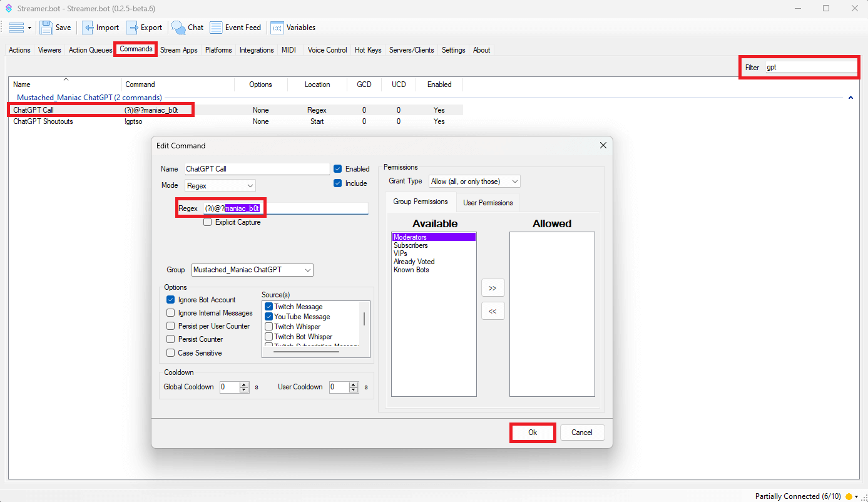Expand the Group dropdown list
Screen dimensions: 868x502
pos(252,270)
